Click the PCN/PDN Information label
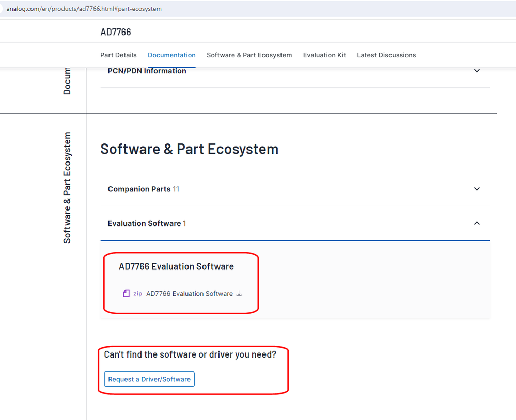Screen dimensions: 516x420 (x=147, y=71)
